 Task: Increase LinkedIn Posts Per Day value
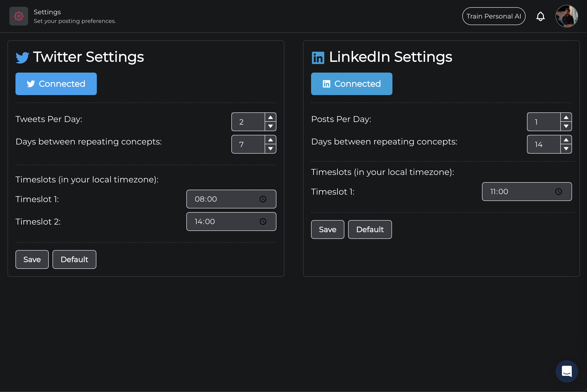pyautogui.click(x=566, y=118)
